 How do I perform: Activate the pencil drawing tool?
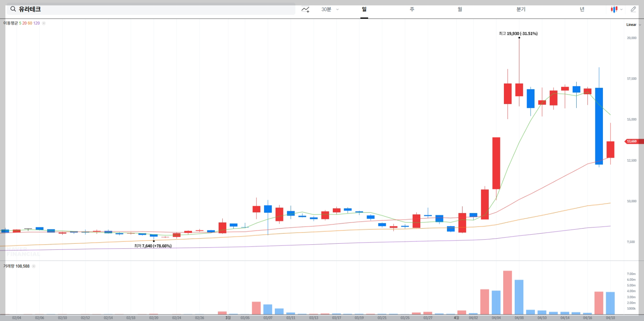coord(633,9)
